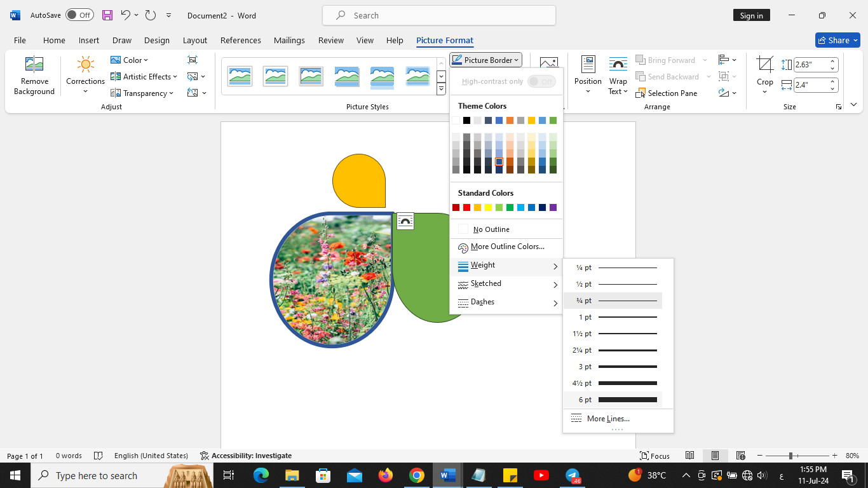Open More Outline Colors
The width and height of the screenshot is (868, 488).
pyautogui.click(x=506, y=247)
